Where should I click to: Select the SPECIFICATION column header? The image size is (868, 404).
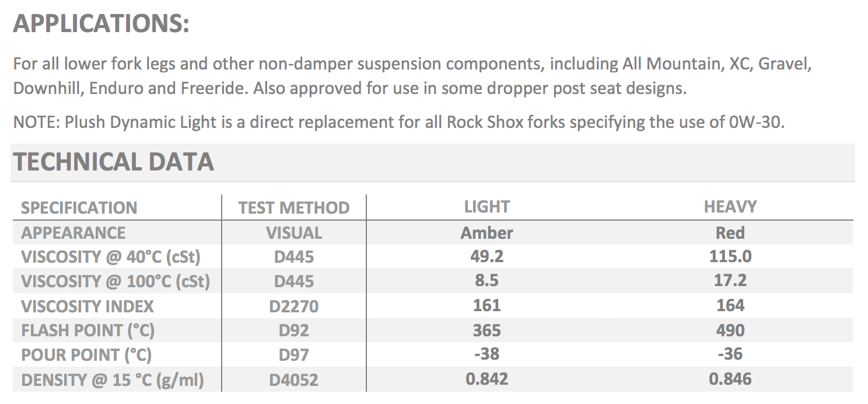(79, 208)
